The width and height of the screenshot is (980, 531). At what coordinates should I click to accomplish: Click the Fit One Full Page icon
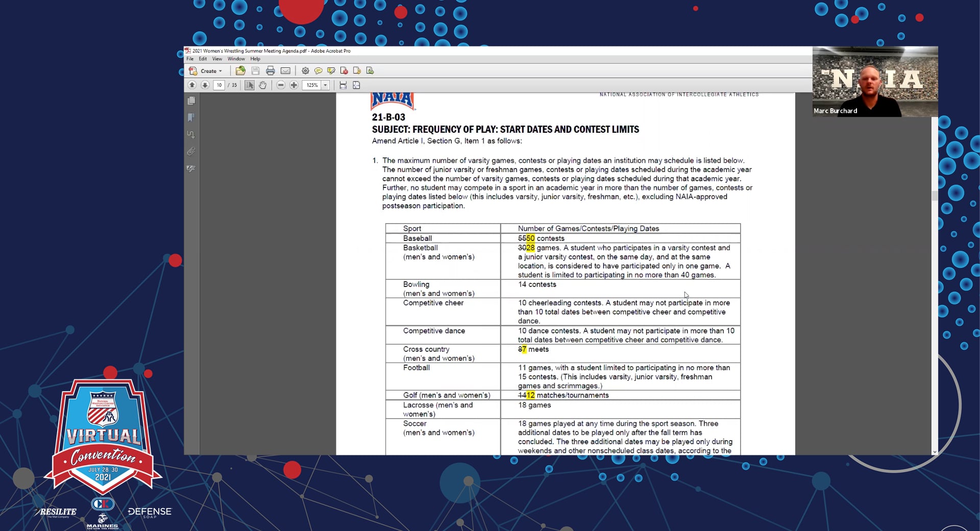point(356,85)
